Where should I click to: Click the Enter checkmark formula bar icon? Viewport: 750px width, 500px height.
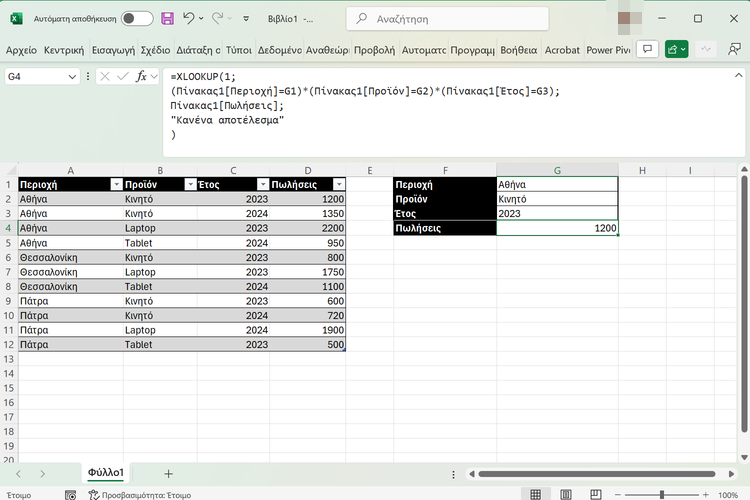coord(122,77)
